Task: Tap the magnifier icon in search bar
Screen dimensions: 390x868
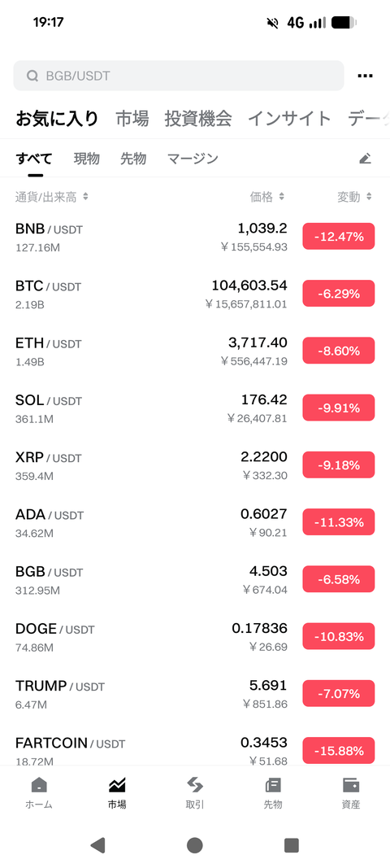Action: coord(32,76)
